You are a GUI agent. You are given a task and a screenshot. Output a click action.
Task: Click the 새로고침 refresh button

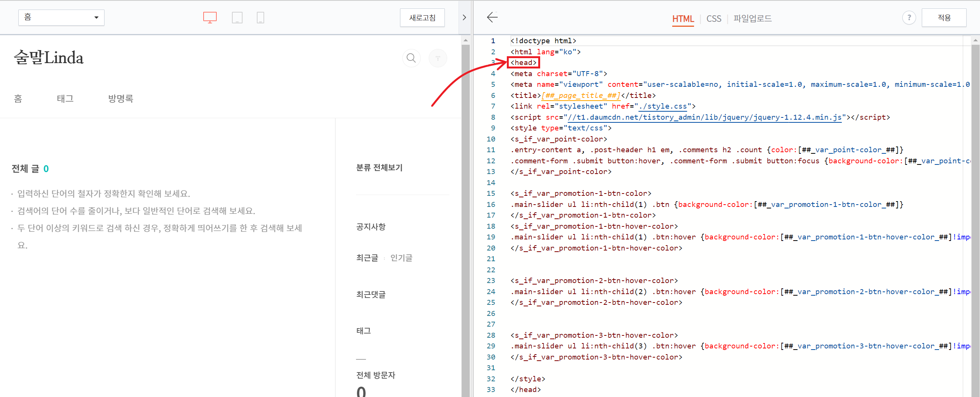pyautogui.click(x=422, y=18)
